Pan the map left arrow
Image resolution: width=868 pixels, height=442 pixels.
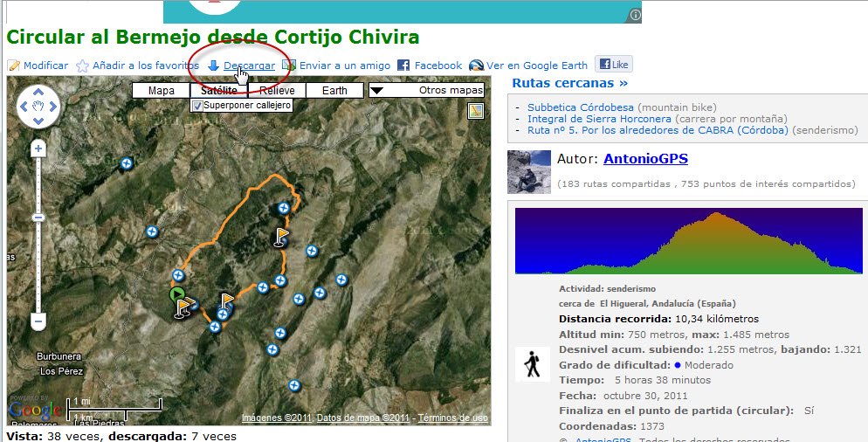(24, 107)
